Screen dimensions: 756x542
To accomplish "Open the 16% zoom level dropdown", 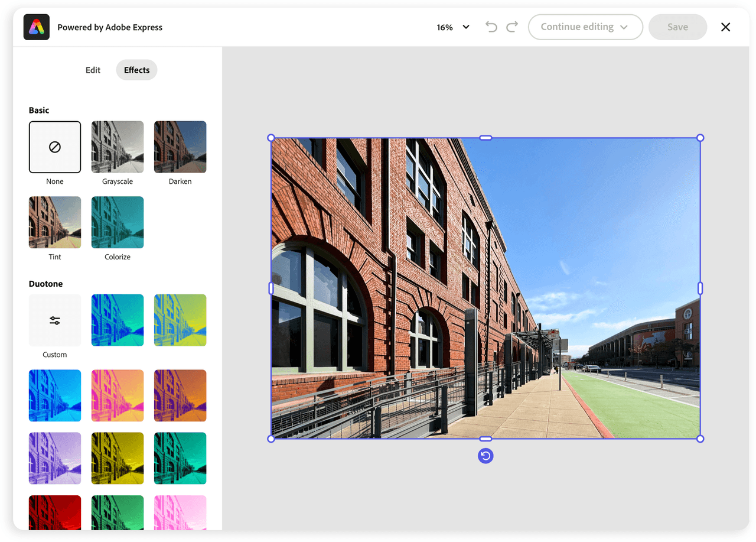I will tap(453, 27).
